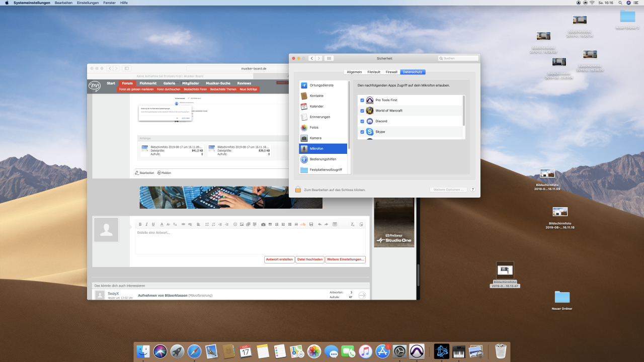Screen dimensions: 644x362
Task: Select Erinnerungen in the privacy list
Action: coord(323,117)
